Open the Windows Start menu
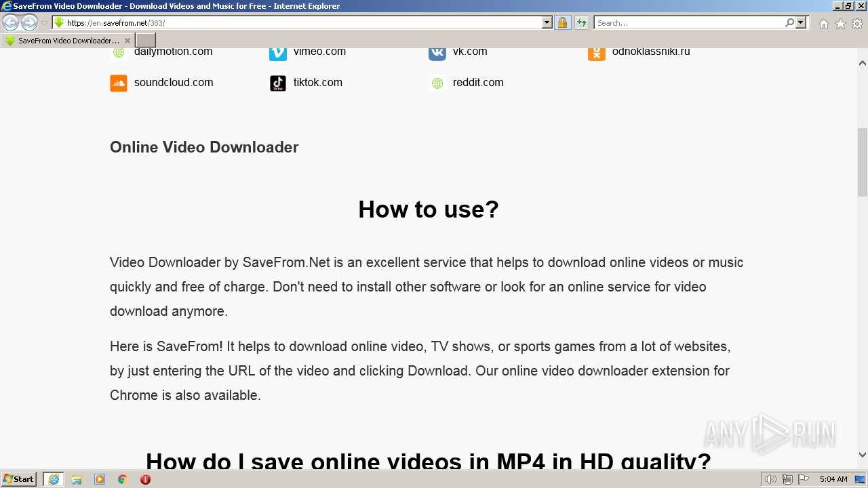 click(19, 479)
